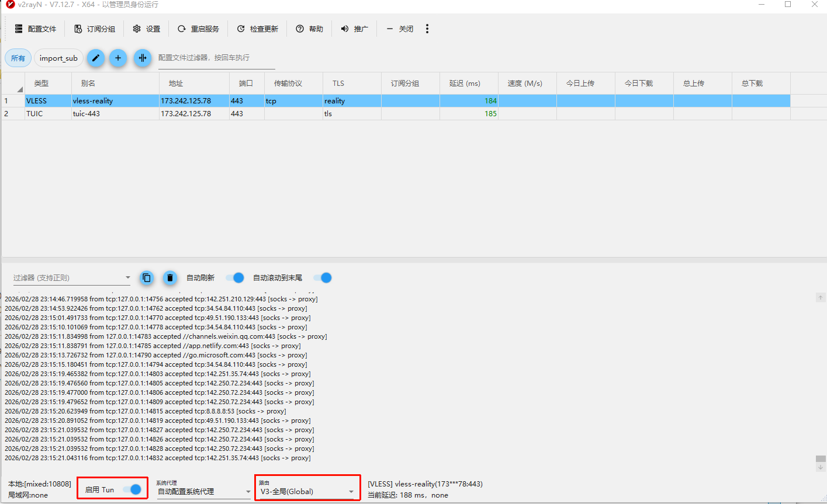Open the 系统代理 system proxy dropdown
827x504 pixels.
[x=248, y=492]
